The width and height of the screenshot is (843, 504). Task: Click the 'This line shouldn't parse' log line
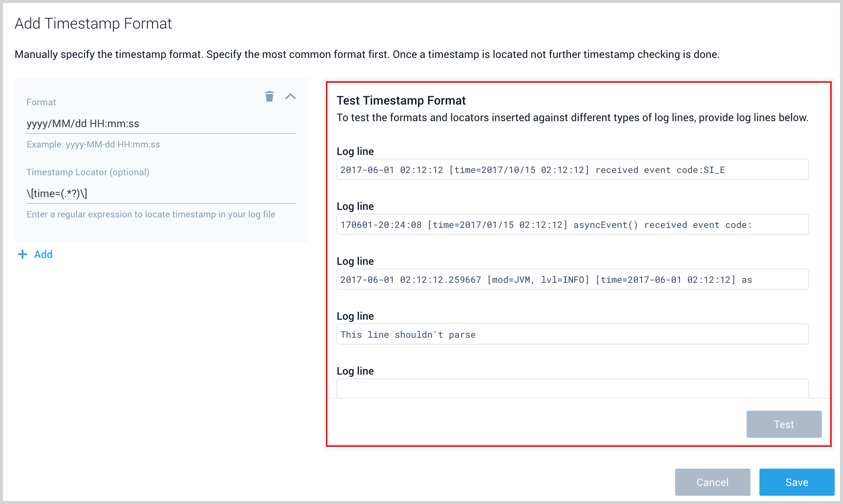pyautogui.click(x=572, y=334)
